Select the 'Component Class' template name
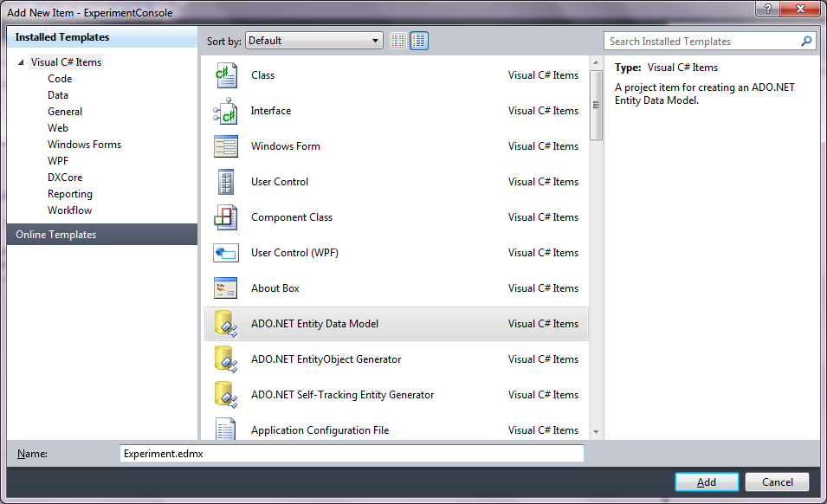This screenshot has width=827, height=504. (x=292, y=217)
